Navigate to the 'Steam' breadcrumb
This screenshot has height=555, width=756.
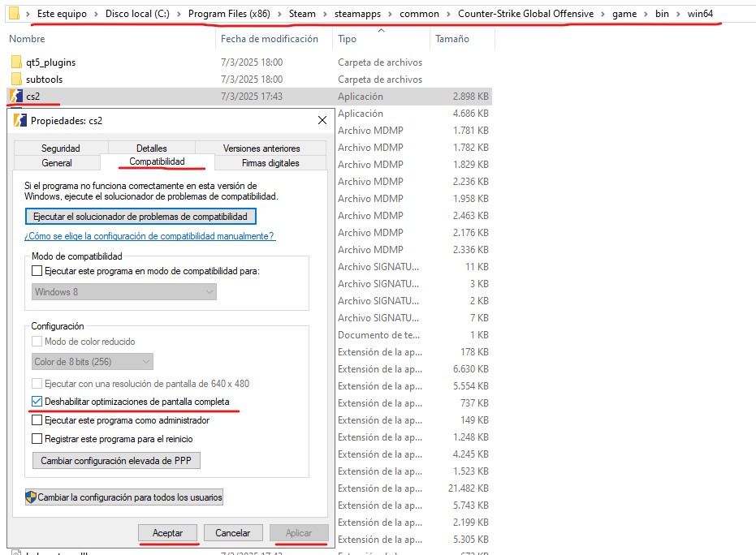[302, 14]
